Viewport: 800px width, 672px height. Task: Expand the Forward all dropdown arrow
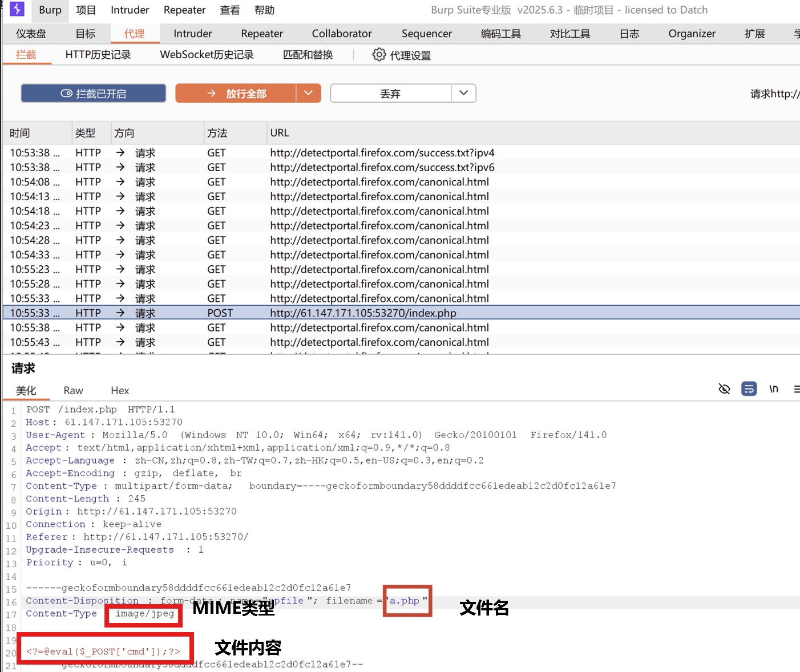tap(309, 94)
